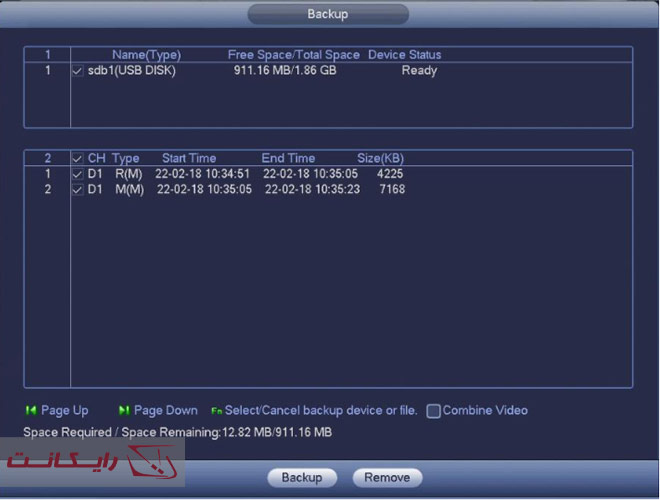The height and width of the screenshot is (500, 660).
Task: Uncheck the first file row R(M) checkbox
Action: pyautogui.click(x=78, y=174)
